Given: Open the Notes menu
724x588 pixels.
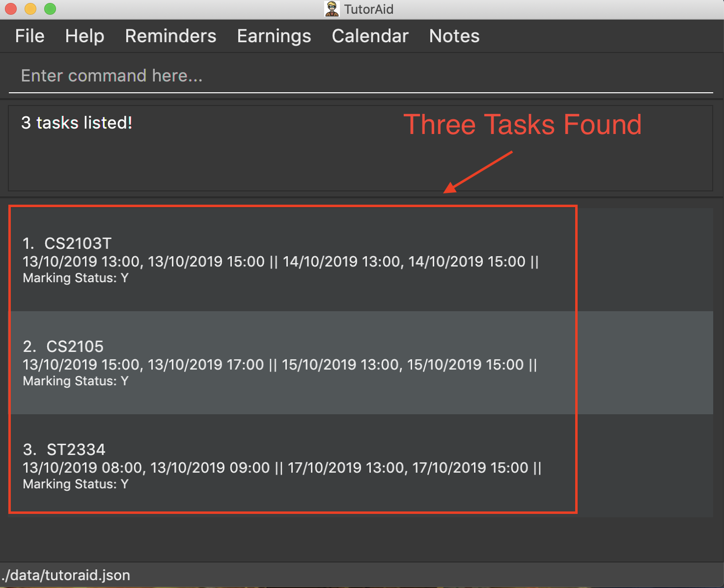Looking at the screenshot, I should pyautogui.click(x=454, y=36).
